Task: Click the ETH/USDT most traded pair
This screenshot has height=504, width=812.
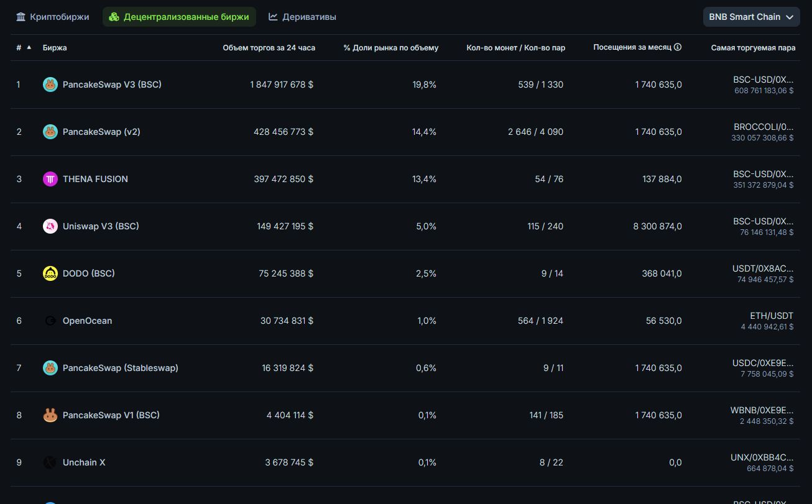Action: [x=772, y=316]
